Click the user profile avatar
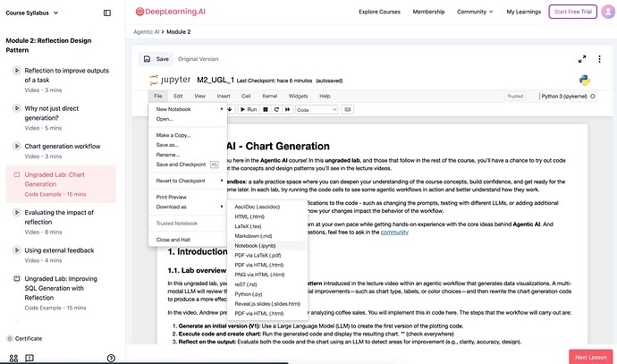617x364 pixels. click(x=608, y=12)
